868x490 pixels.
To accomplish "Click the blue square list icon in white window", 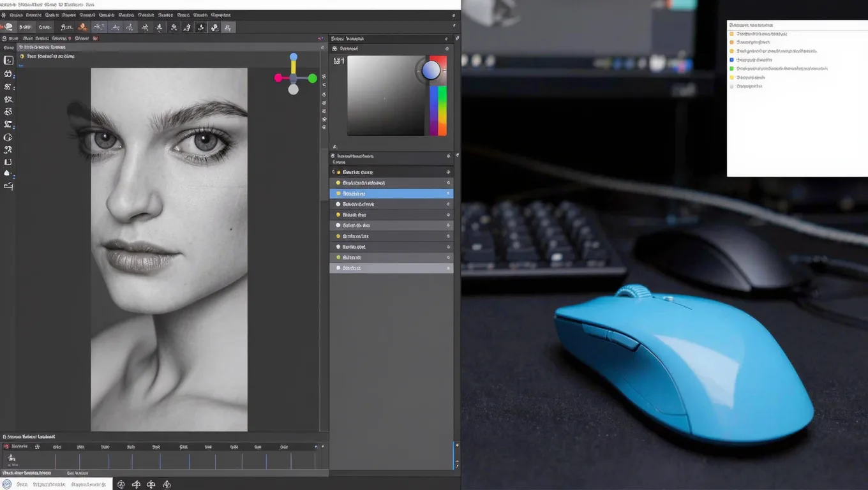I will 732,59.
